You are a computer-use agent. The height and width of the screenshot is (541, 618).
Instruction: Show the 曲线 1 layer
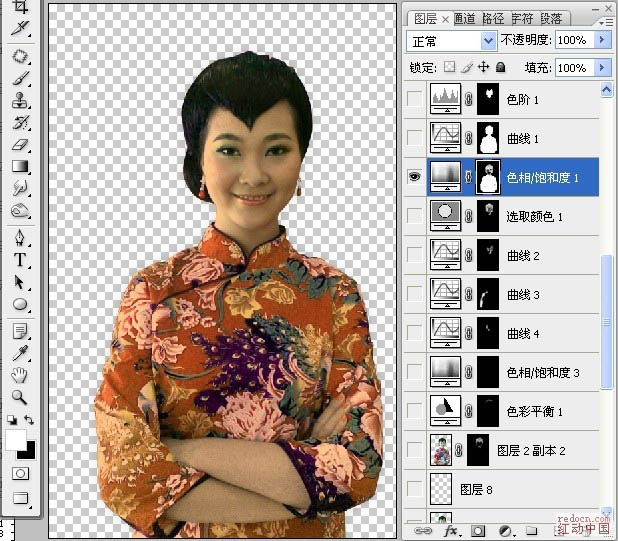pyautogui.click(x=414, y=138)
